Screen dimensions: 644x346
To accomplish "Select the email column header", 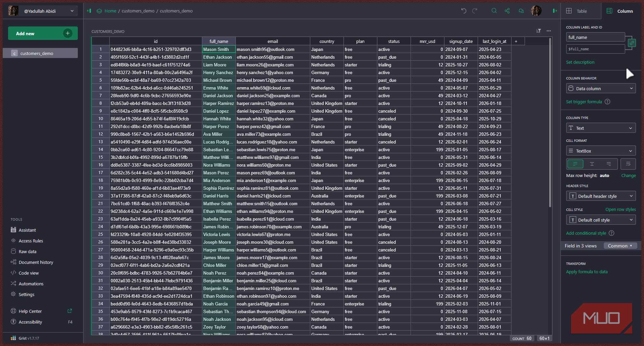I will pos(273,41).
